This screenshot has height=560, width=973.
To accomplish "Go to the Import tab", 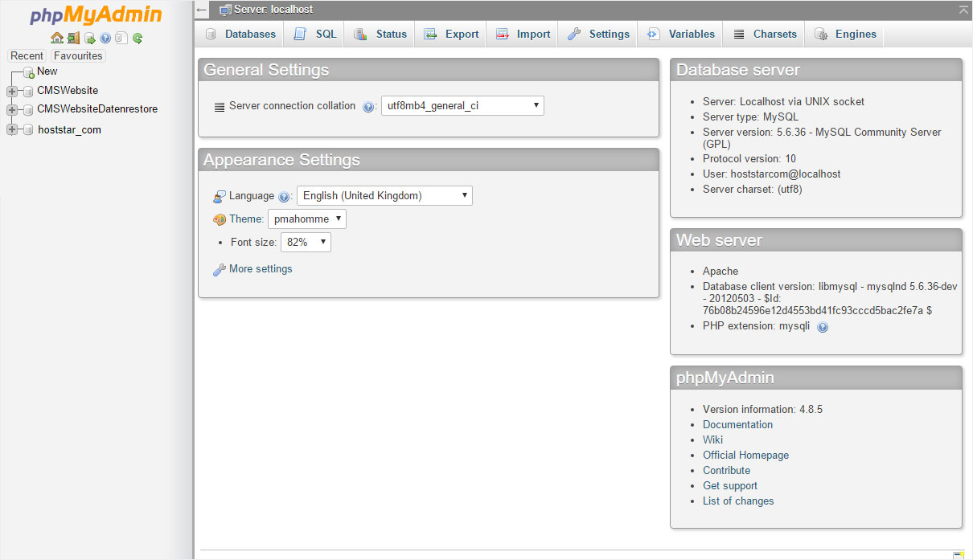I will [x=523, y=34].
